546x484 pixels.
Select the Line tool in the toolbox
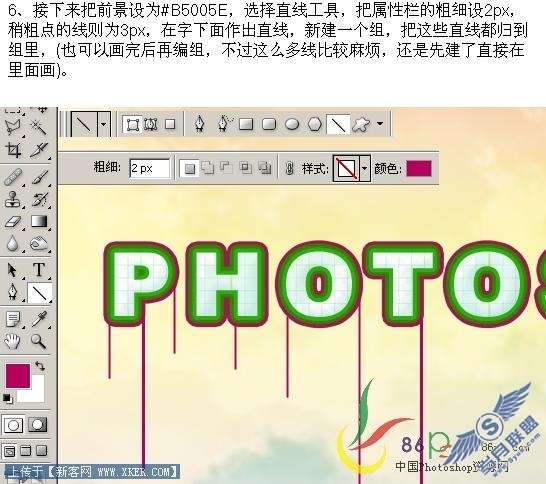click(x=39, y=292)
